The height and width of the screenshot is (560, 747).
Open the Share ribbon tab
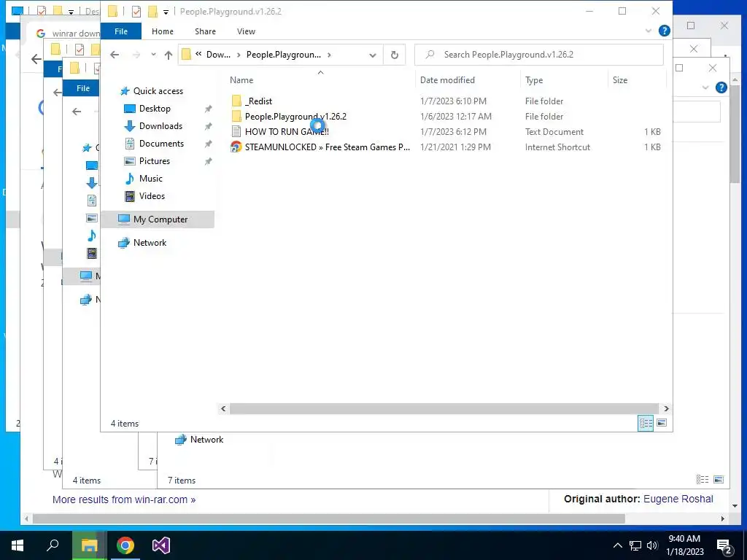click(x=205, y=31)
